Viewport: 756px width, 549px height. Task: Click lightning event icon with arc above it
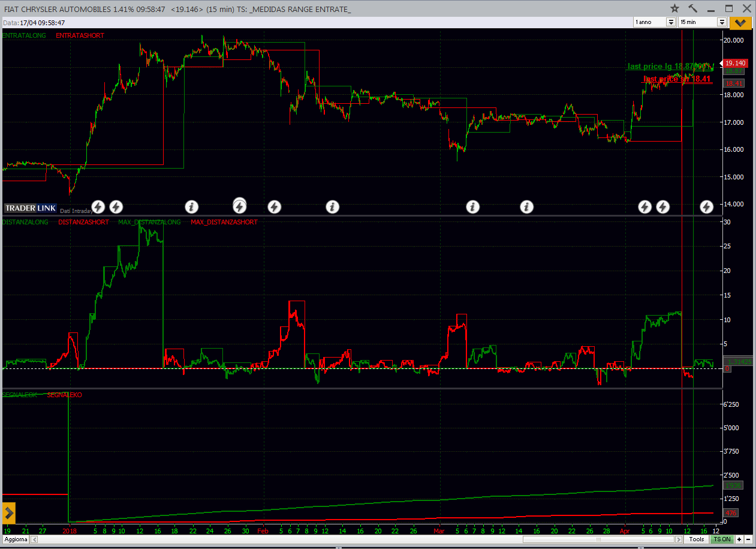(x=239, y=206)
